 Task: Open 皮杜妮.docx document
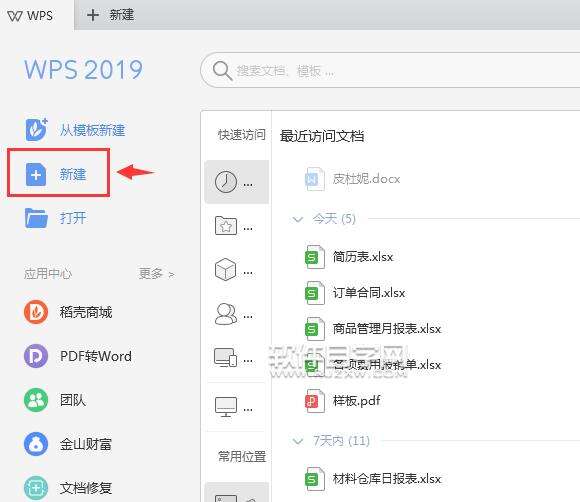(366, 179)
